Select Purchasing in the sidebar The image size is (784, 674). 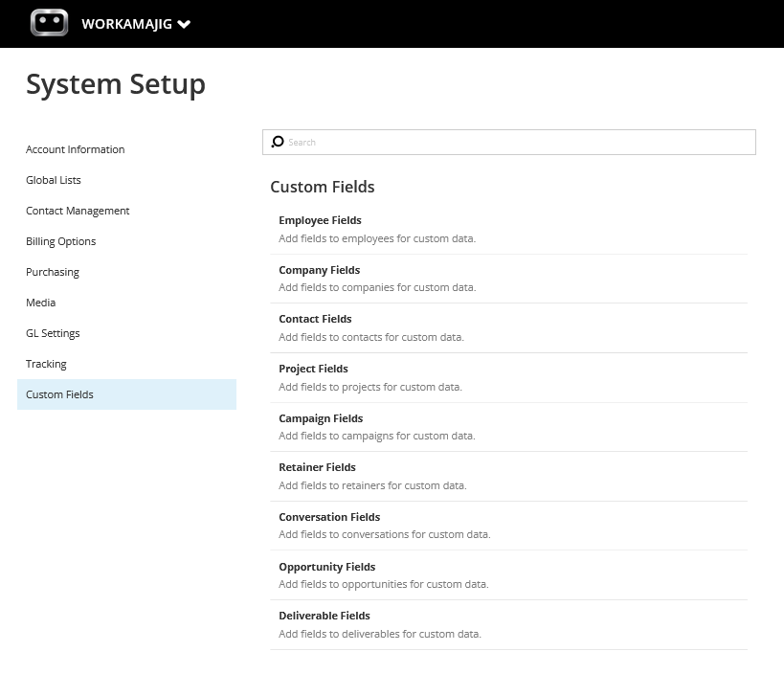point(53,272)
